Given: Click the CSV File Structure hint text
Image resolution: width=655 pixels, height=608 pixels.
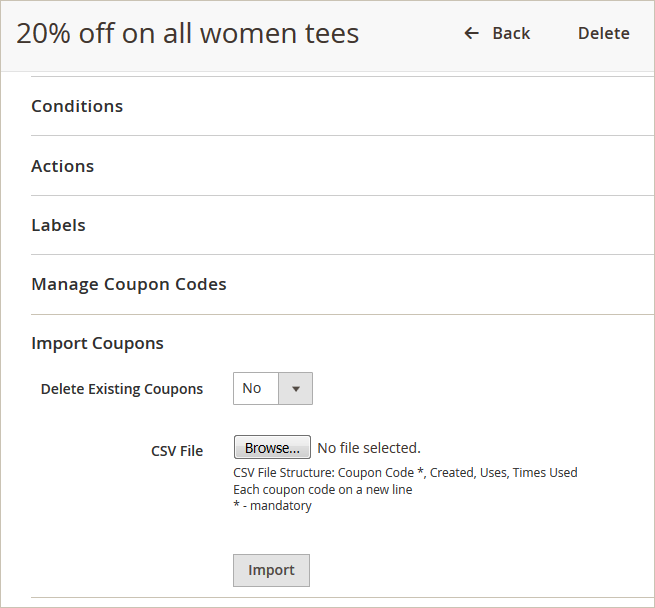Looking at the screenshot, I should pyautogui.click(x=405, y=472).
